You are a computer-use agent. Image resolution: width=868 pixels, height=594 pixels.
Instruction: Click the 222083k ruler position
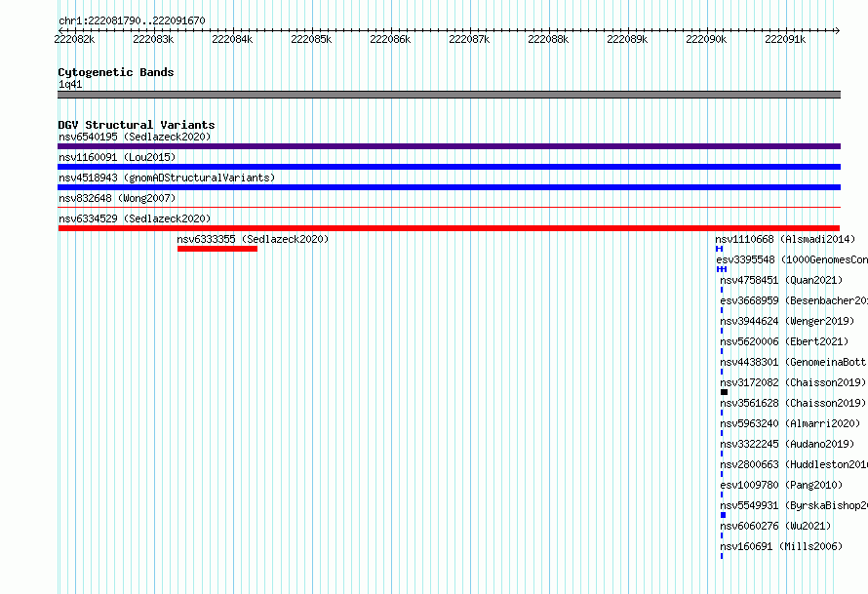click(153, 39)
